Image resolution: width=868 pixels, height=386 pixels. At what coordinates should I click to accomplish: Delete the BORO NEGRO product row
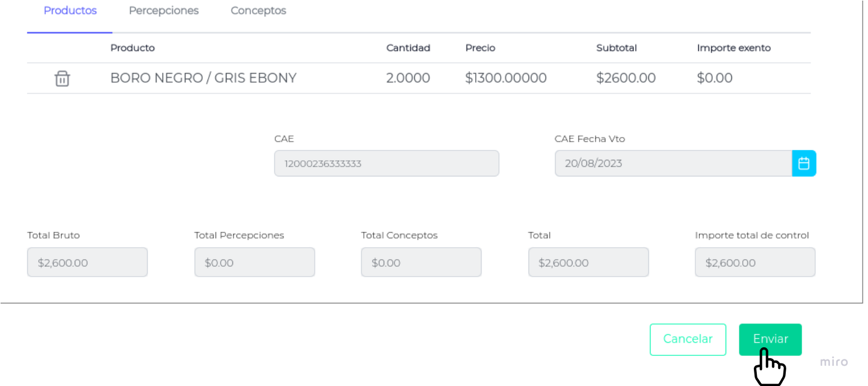(62, 79)
